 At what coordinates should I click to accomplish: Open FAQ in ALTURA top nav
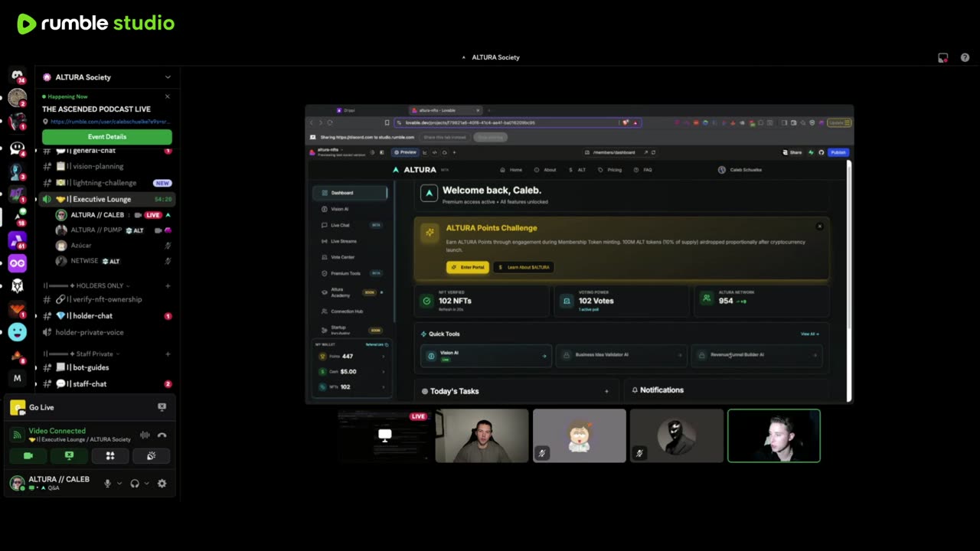click(x=643, y=170)
